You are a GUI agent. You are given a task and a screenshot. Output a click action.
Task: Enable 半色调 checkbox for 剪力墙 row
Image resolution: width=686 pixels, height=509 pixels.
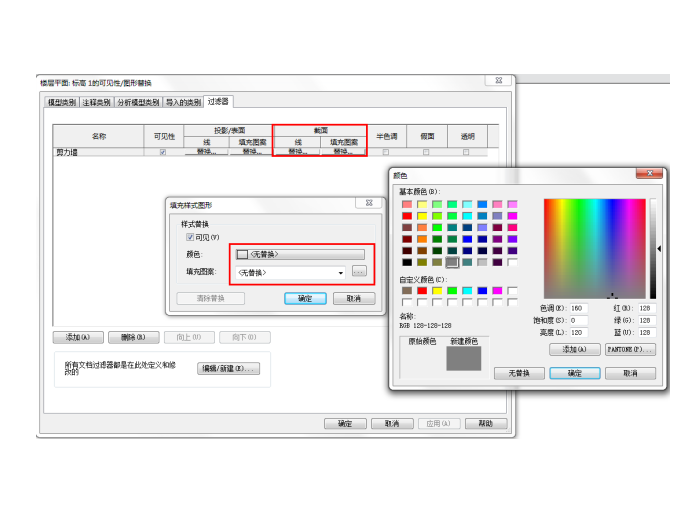click(387, 152)
